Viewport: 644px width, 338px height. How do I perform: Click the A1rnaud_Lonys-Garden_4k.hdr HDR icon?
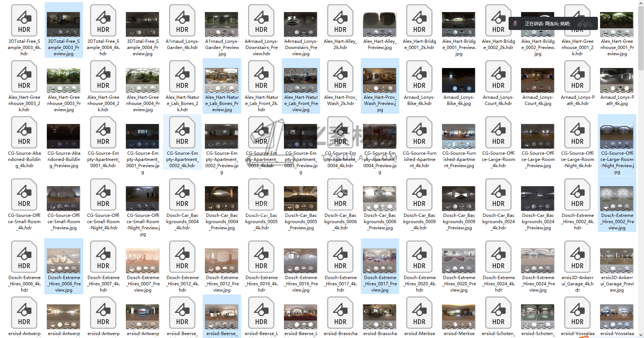pyautogui.click(x=182, y=20)
